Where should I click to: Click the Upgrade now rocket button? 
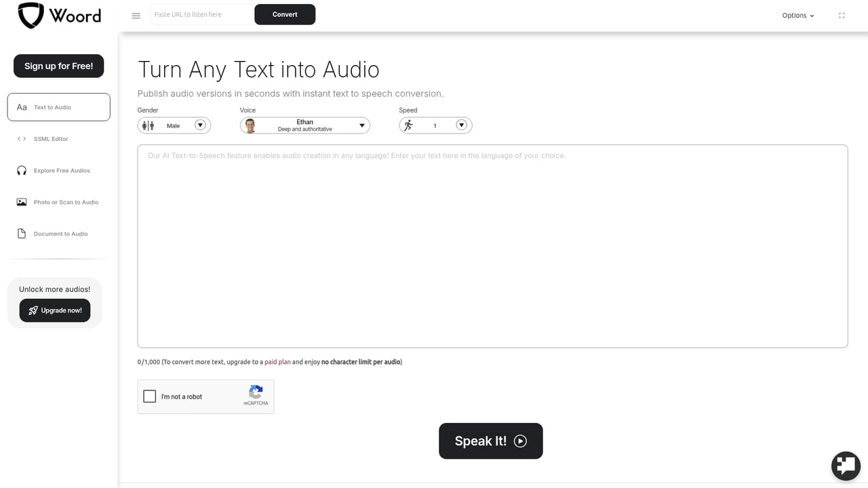tap(55, 310)
